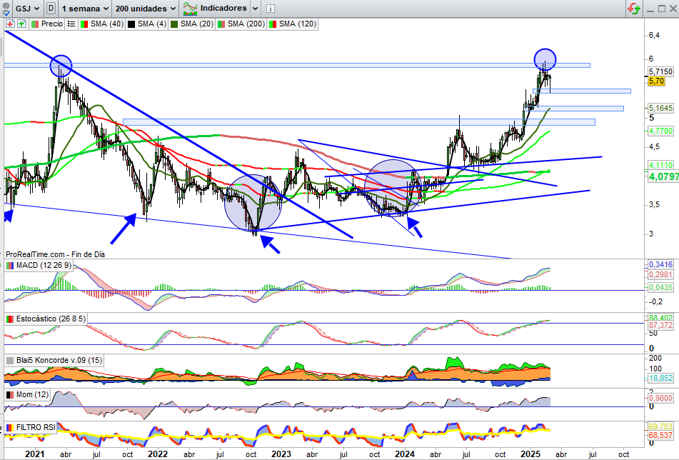Image resolution: width=679 pixels, height=460 pixels.
Task: Expand the arrow next to Indicadores
Action: click(255, 8)
